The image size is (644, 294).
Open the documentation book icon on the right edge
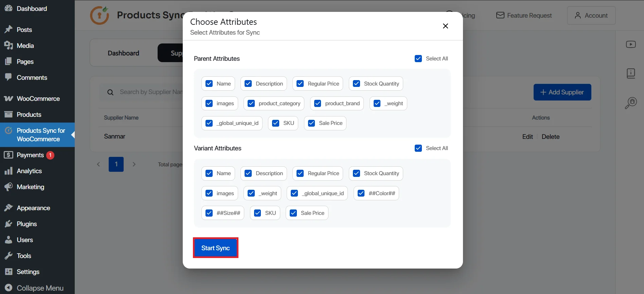pyautogui.click(x=631, y=73)
